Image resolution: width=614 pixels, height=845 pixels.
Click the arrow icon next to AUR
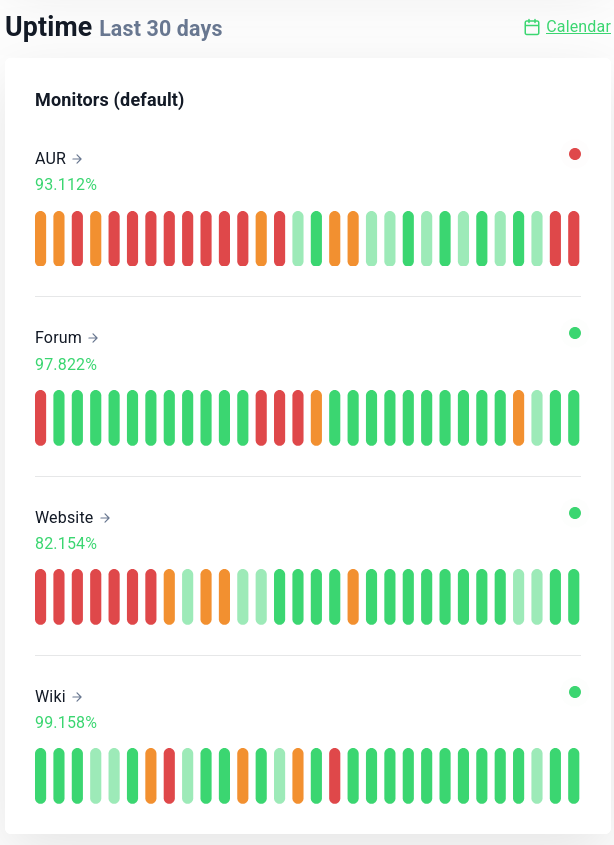pyautogui.click(x=77, y=158)
